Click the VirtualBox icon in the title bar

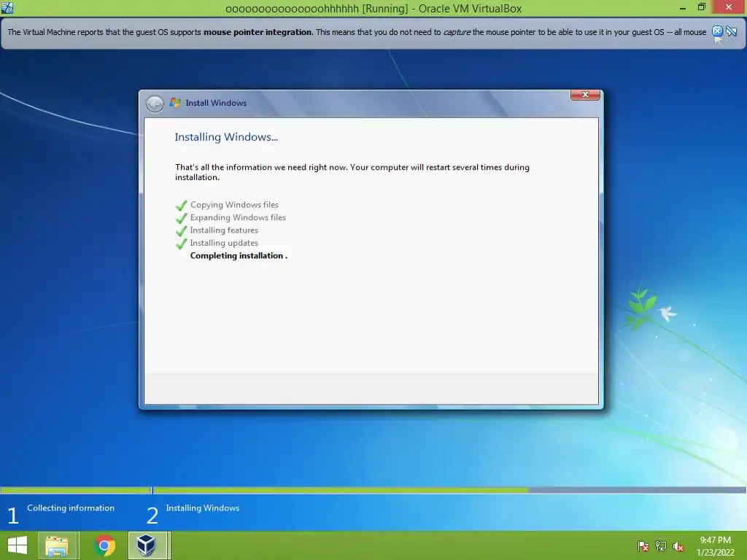[x=7, y=7]
